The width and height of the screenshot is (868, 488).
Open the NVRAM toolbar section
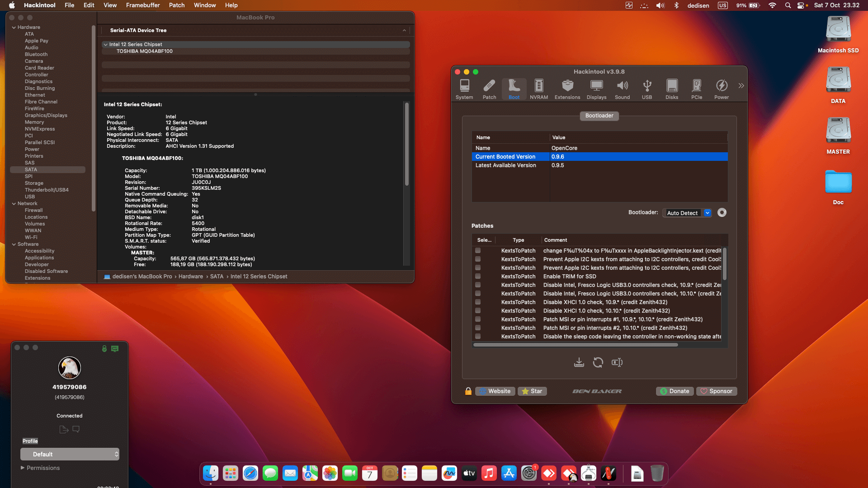click(538, 89)
